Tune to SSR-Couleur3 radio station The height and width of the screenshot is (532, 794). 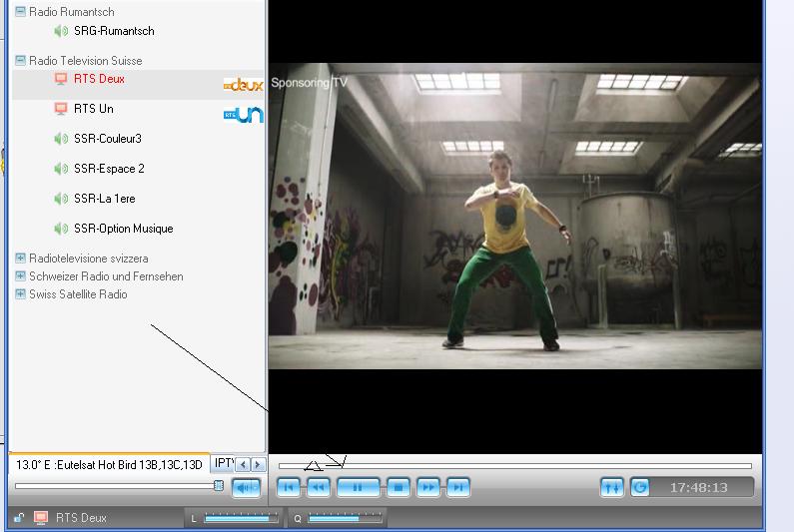pyautogui.click(x=107, y=139)
